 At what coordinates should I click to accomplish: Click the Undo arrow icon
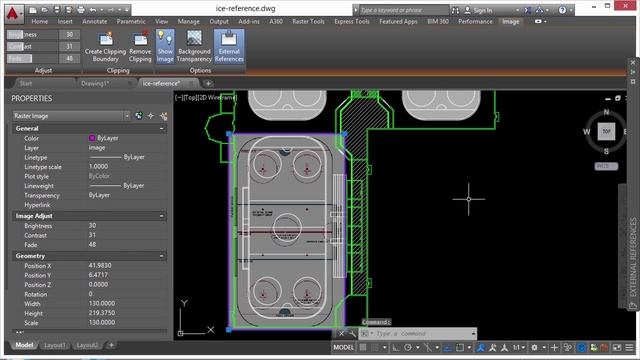tap(93, 10)
